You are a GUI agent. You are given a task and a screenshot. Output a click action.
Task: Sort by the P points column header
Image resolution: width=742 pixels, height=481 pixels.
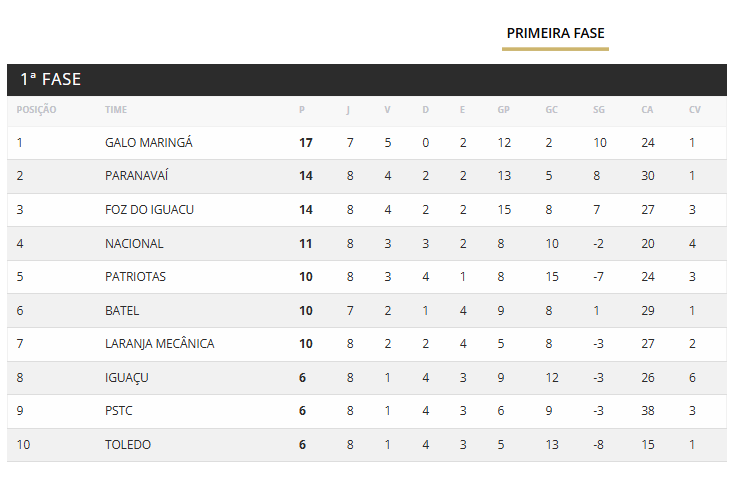click(x=302, y=110)
